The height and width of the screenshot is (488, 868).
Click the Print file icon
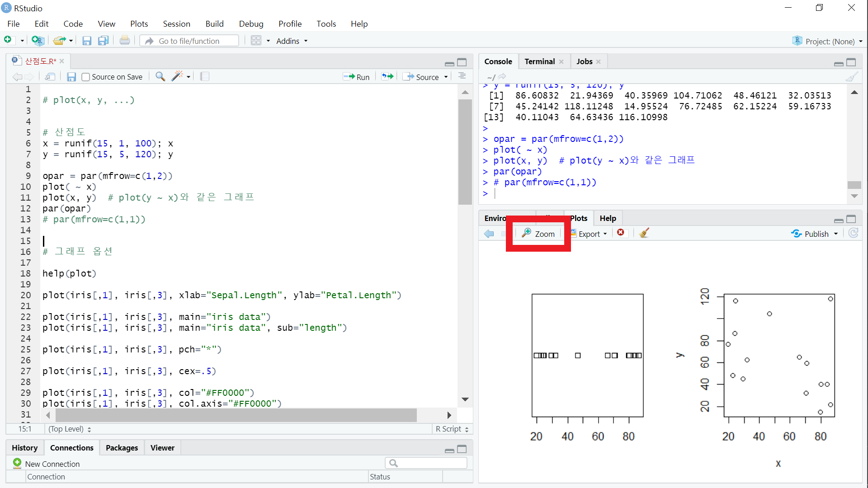(x=125, y=41)
